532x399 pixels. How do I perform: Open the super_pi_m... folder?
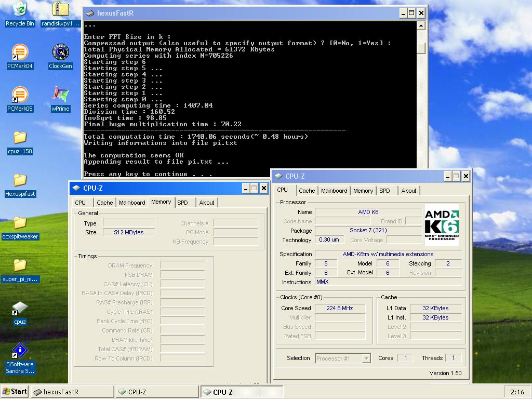pos(20,265)
